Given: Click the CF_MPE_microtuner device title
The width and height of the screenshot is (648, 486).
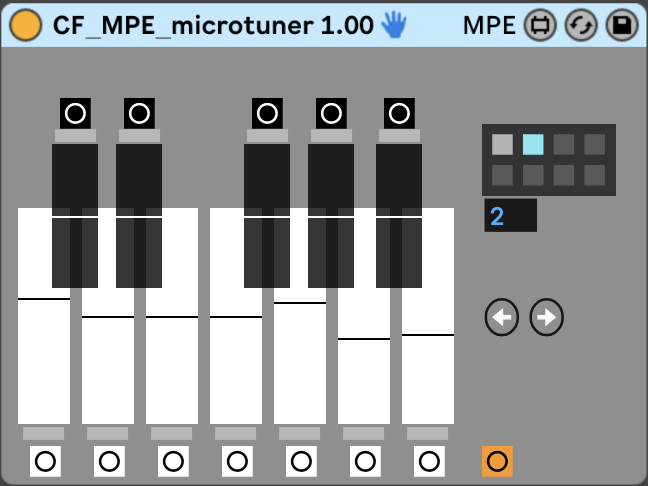Looking at the screenshot, I should [x=213, y=26].
